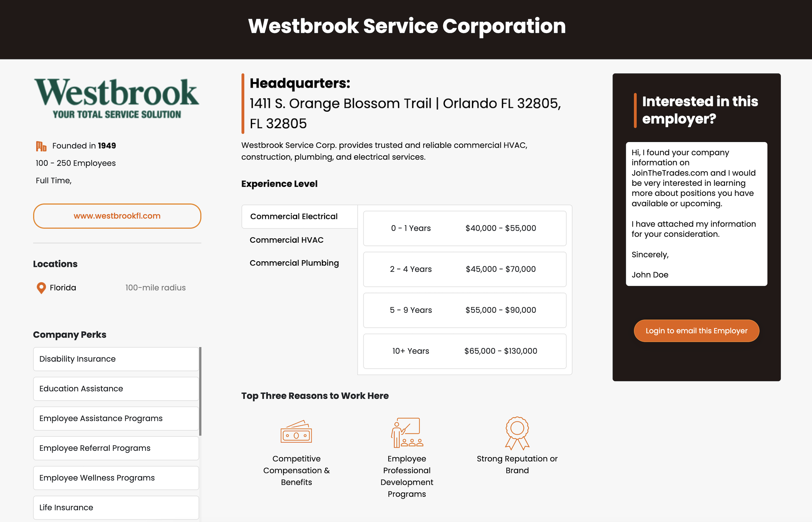Select the Commercial Electrical tab

300,217
